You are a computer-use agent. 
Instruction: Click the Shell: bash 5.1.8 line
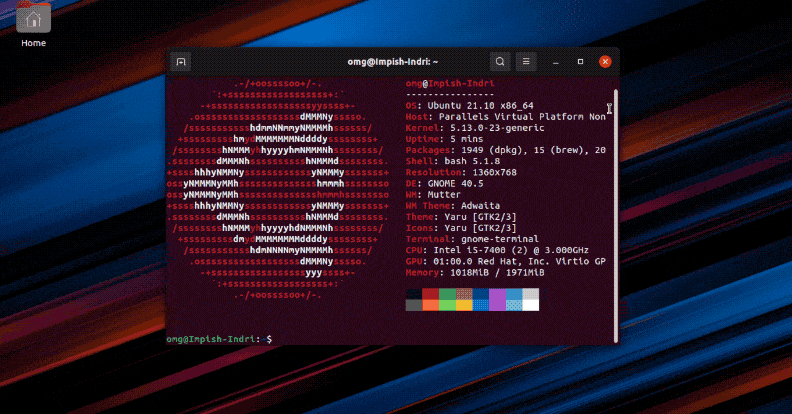[x=453, y=161]
